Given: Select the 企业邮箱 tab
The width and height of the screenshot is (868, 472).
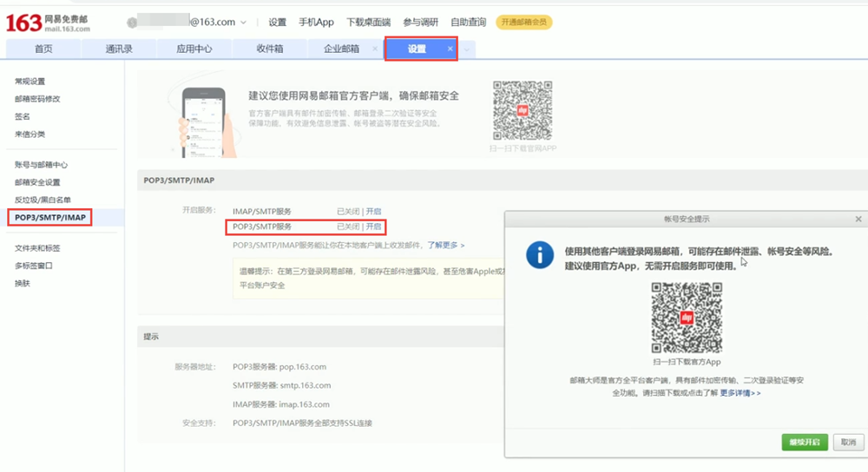Looking at the screenshot, I should click(x=341, y=49).
